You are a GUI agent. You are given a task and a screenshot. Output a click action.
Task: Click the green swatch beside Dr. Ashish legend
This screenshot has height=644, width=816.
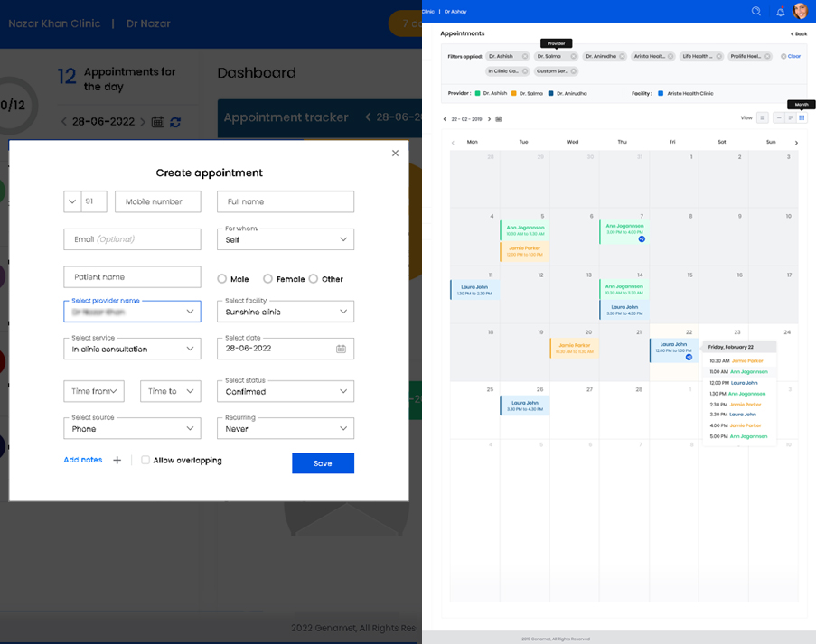coord(477,93)
